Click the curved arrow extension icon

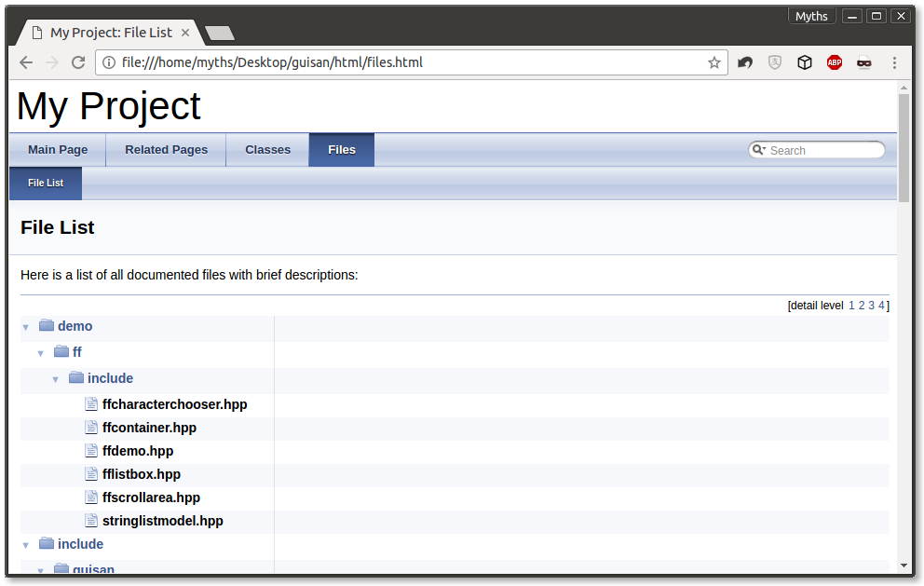(x=745, y=62)
